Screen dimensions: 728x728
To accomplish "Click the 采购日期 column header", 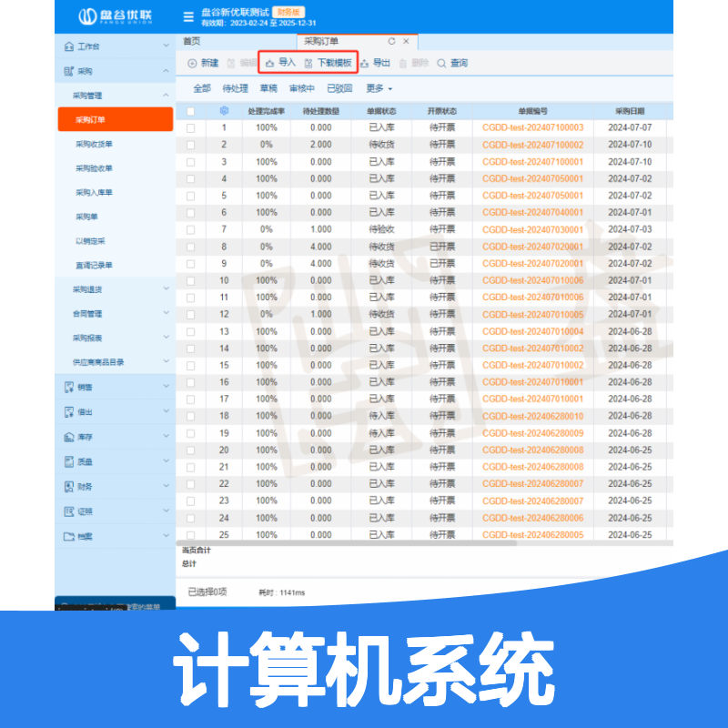I will click(x=630, y=111).
